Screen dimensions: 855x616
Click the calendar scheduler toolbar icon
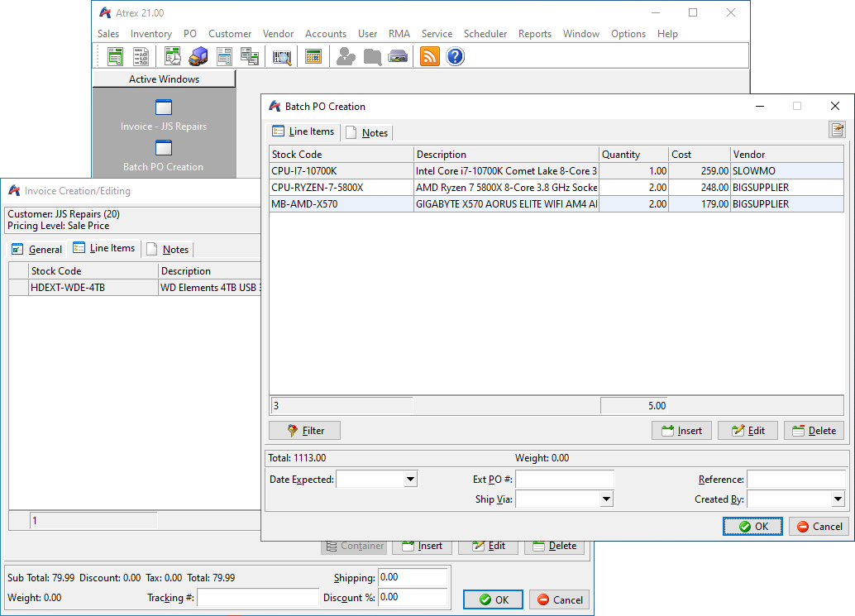[x=313, y=56]
